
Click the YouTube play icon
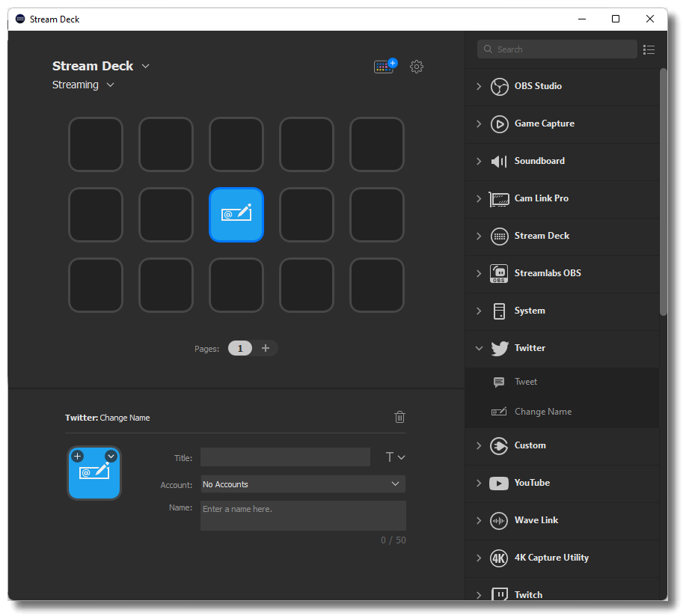(499, 484)
